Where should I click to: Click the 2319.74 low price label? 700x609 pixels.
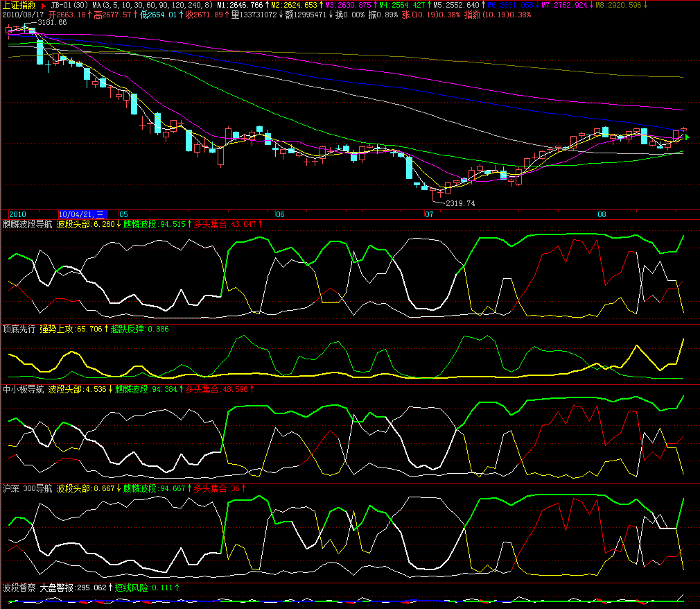click(460, 203)
